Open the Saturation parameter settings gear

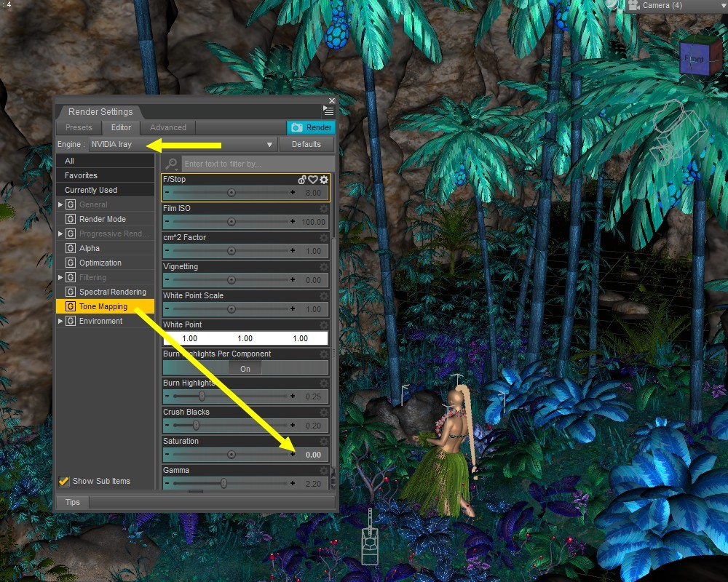[x=324, y=442]
